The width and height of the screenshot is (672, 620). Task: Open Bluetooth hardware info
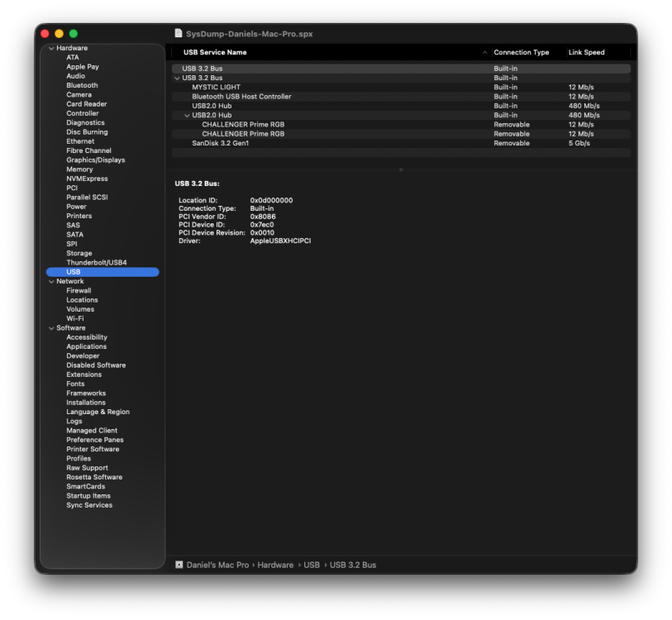pos(82,85)
